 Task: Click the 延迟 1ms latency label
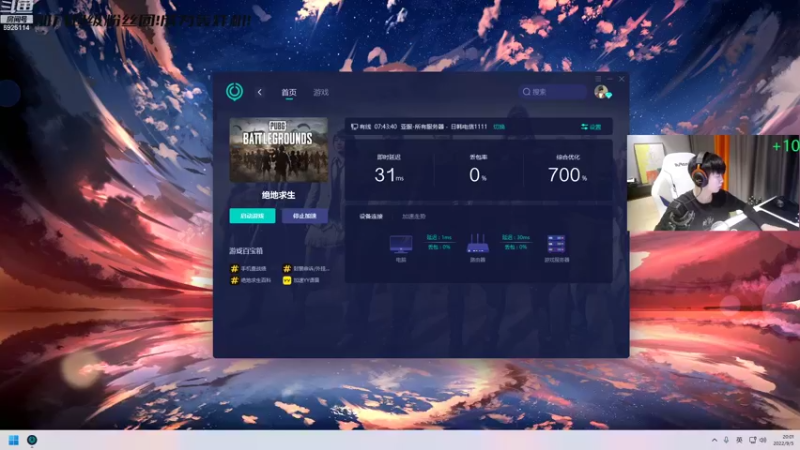point(439,237)
